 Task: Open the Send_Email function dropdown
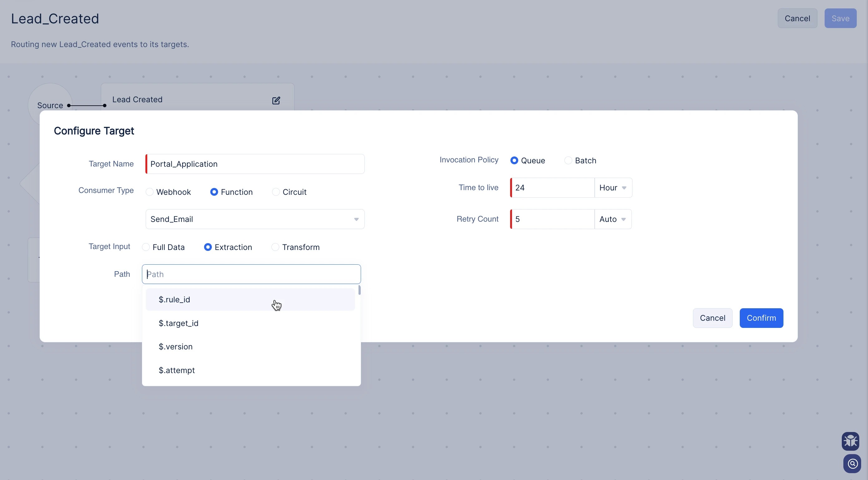click(x=255, y=219)
